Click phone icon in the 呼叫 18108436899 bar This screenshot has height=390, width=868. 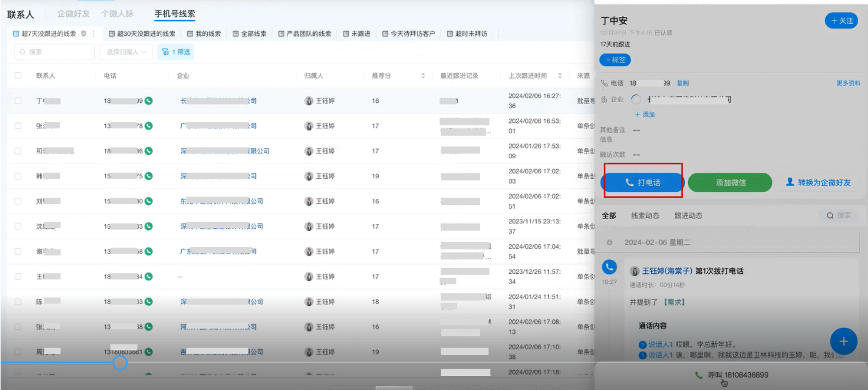pyautogui.click(x=699, y=375)
